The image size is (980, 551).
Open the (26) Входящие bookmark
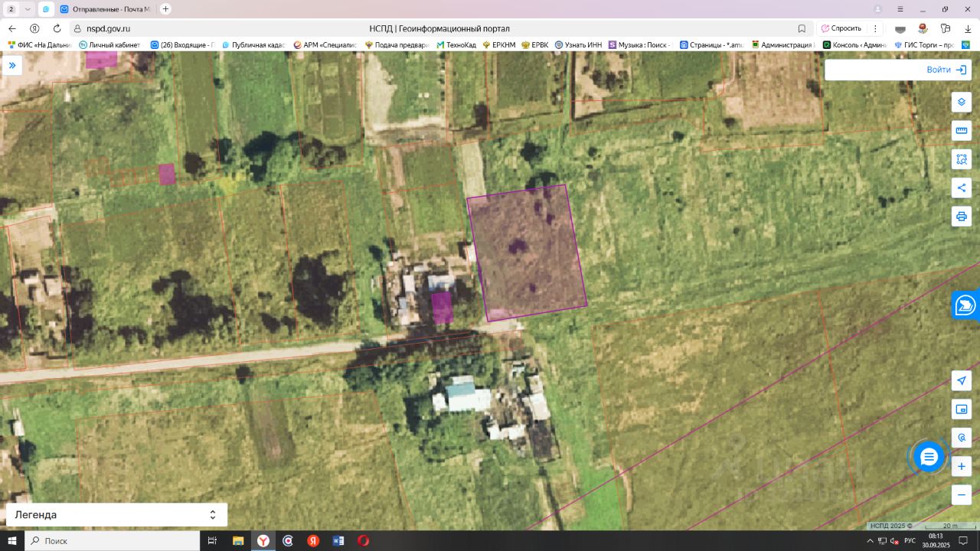[183, 45]
